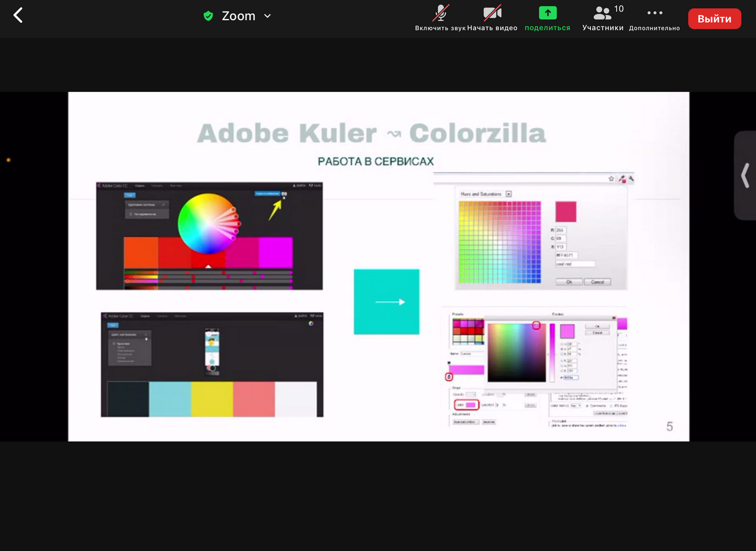Click the subtitle "РАБОТА В СЕРВИСАХ"
Viewport: 756px width, 551px height.
pyautogui.click(x=376, y=161)
